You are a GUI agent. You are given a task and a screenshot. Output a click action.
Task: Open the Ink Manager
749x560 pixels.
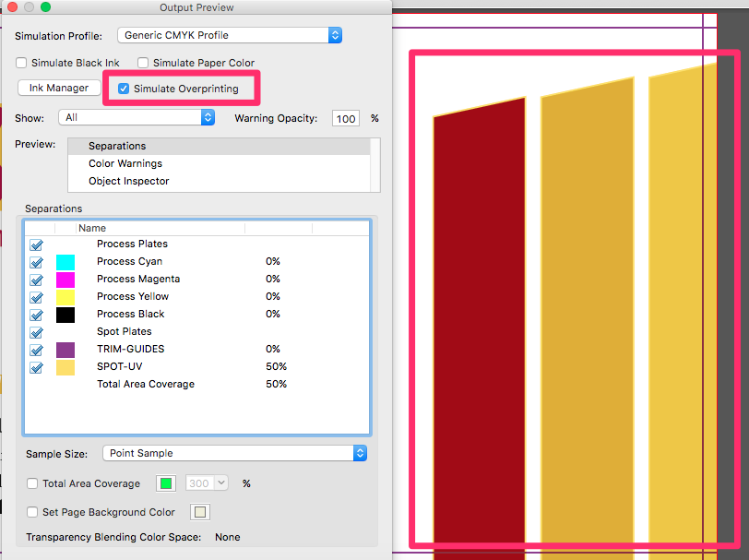pyautogui.click(x=59, y=88)
